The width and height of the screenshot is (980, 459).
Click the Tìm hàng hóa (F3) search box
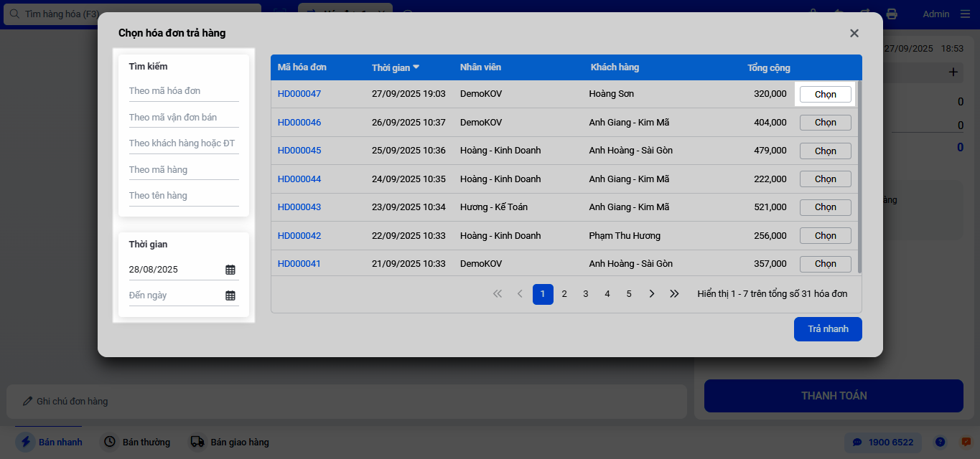coord(131,14)
